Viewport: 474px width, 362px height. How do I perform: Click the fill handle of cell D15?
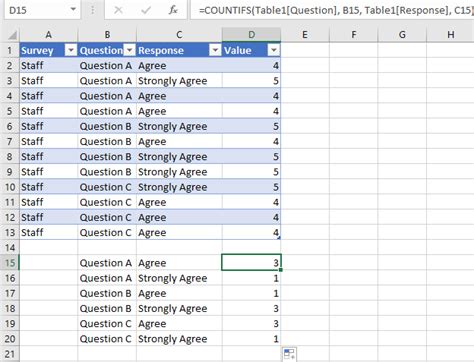[x=281, y=270]
